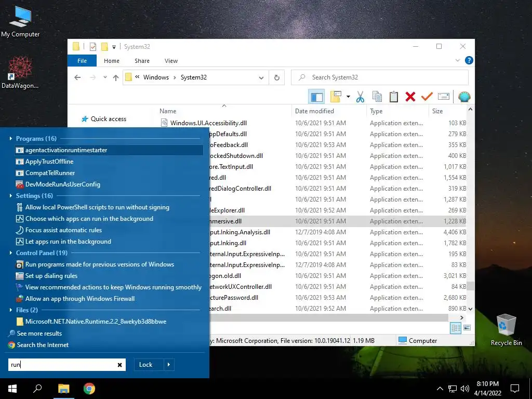The width and height of the screenshot is (532, 399).
Task: Clear the run search box
Action: (120, 365)
